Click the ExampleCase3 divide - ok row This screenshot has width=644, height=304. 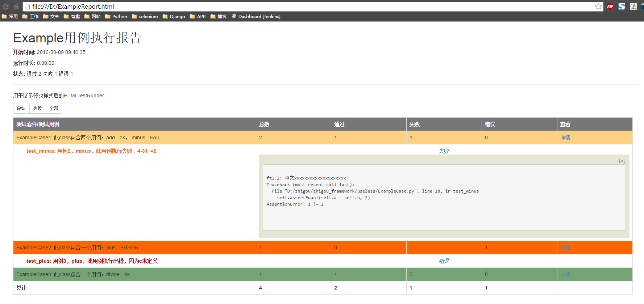click(x=323, y=274)
